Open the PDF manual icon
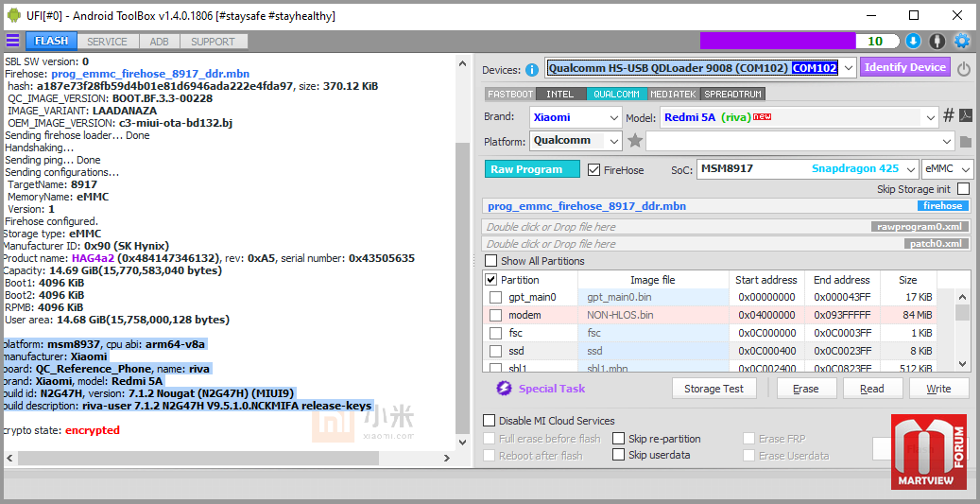 click(x=966, y=116)
